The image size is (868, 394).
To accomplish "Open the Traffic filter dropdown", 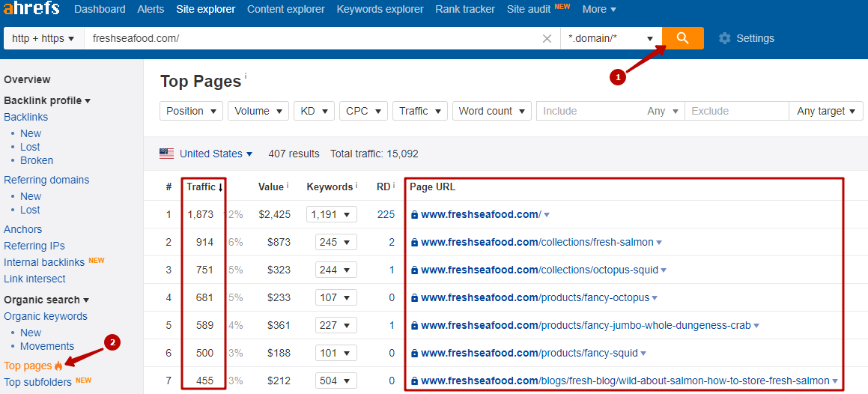I will pos(419,111).
